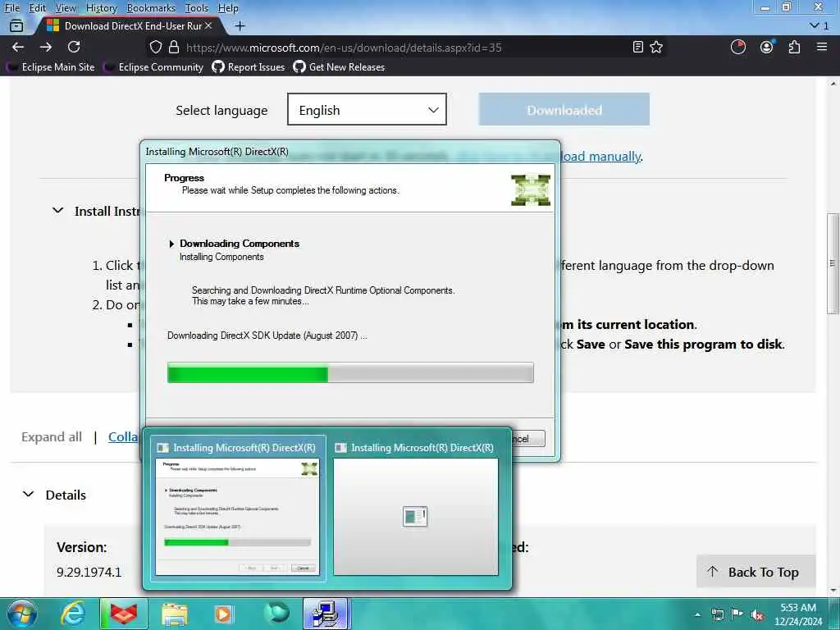Open Report Issues bookmark
840x630 pixels.
click(x=249, y=67)
